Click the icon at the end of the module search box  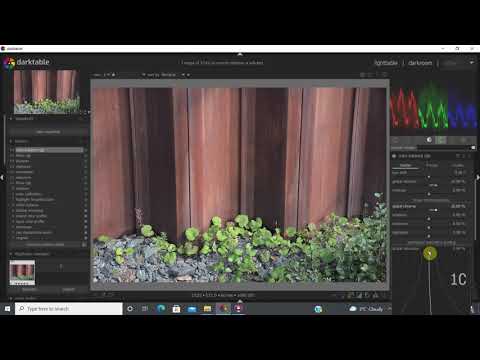coord(473,148)
